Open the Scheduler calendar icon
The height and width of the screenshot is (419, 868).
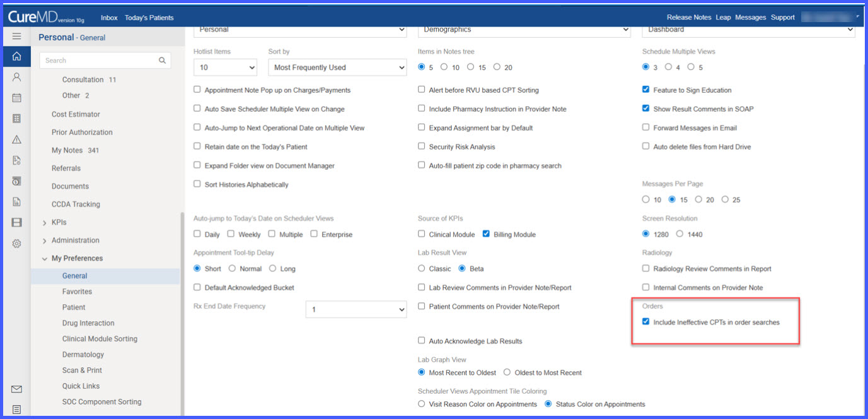(16, 98)
